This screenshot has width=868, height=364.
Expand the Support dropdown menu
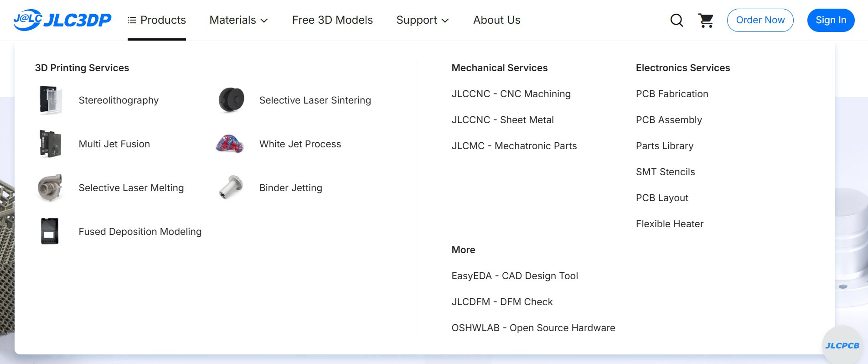[423, 20]
